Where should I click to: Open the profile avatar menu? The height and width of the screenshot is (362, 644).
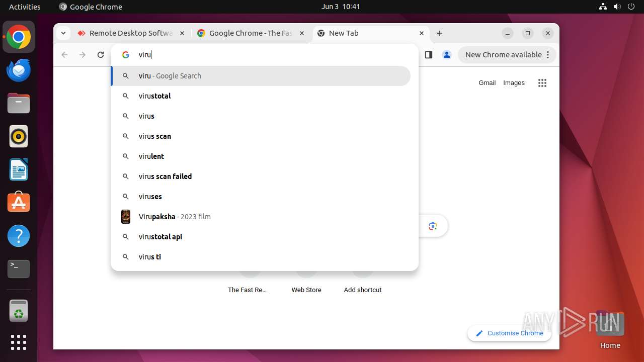tap(446, 55)
